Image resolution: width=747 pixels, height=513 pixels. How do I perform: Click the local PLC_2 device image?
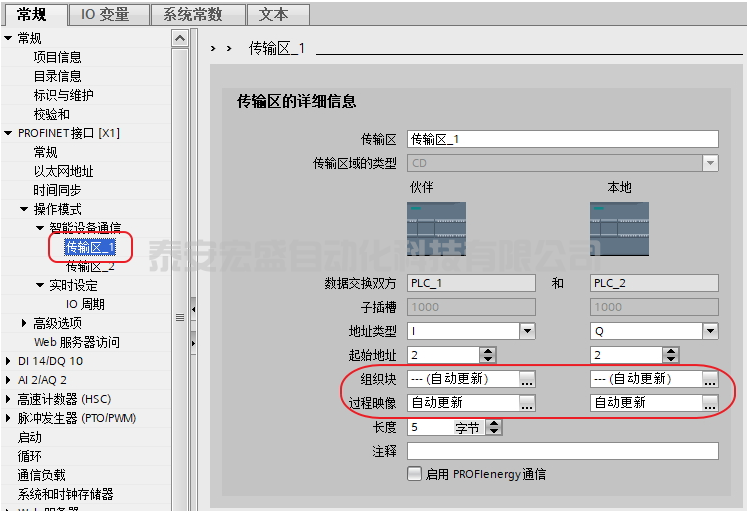tap(619, 230)
